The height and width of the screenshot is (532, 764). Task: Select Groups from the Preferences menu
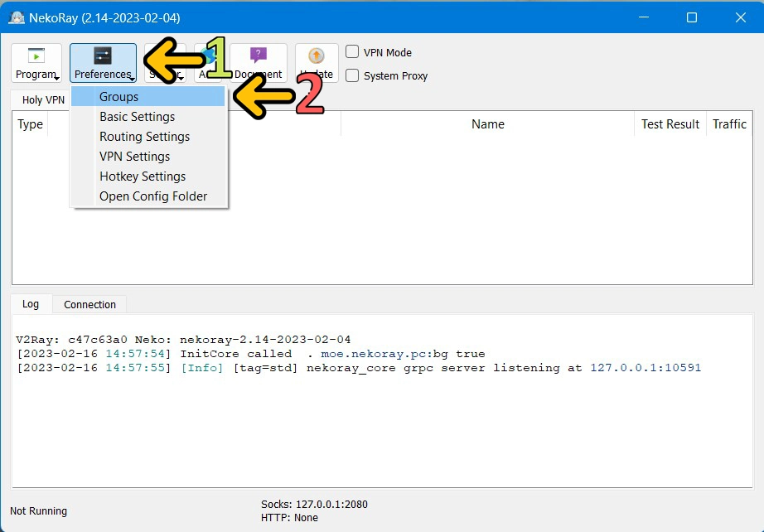coord(118,96)
